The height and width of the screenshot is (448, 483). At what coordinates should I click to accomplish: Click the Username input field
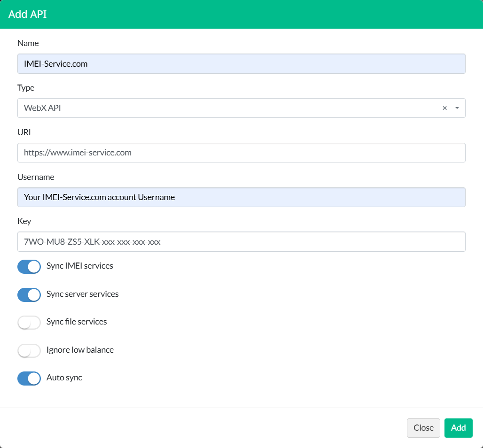(x=241, y=197)
